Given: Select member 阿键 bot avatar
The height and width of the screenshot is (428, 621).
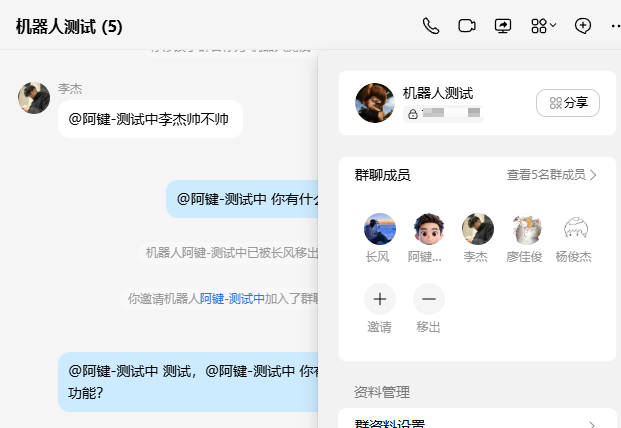Looking at the screenshot, I should pos(429,229).
